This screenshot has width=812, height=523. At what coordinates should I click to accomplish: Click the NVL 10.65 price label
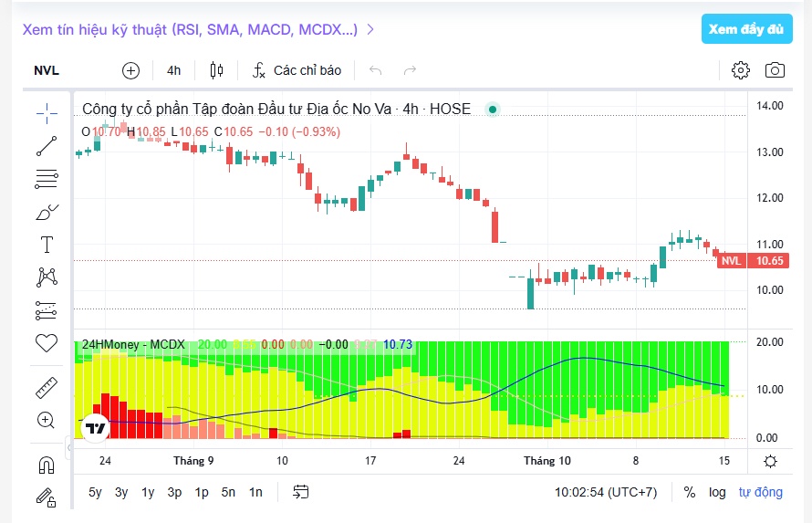pyautogui.click(x=754, y=260)
